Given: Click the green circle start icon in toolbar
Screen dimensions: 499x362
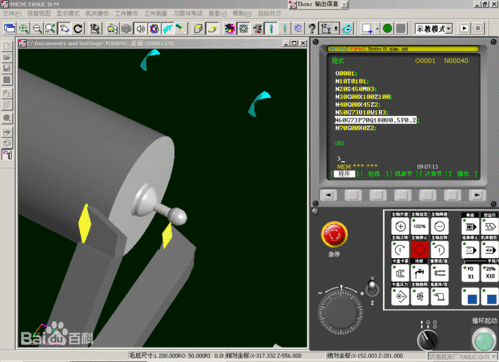Looking at the screenshot, I should click(387, 28).
